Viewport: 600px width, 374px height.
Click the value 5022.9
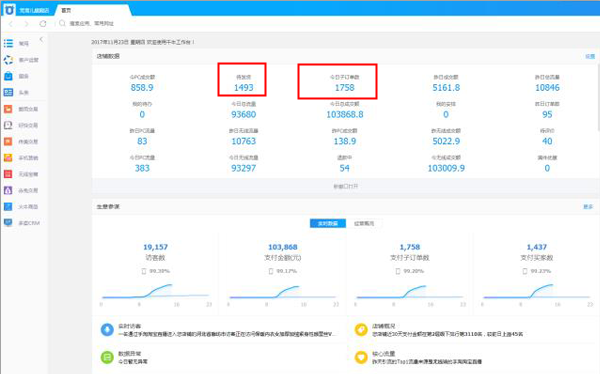[x=446, y=141]
